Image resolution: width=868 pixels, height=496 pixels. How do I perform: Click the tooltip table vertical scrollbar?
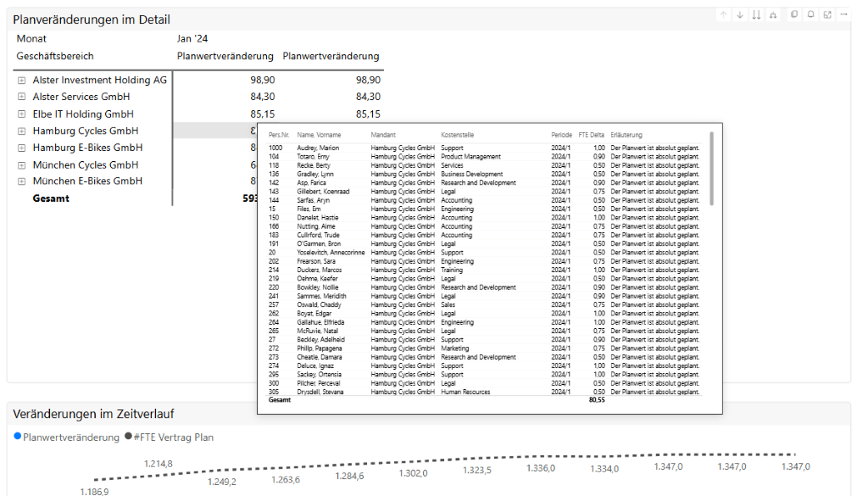pos(712,169)
